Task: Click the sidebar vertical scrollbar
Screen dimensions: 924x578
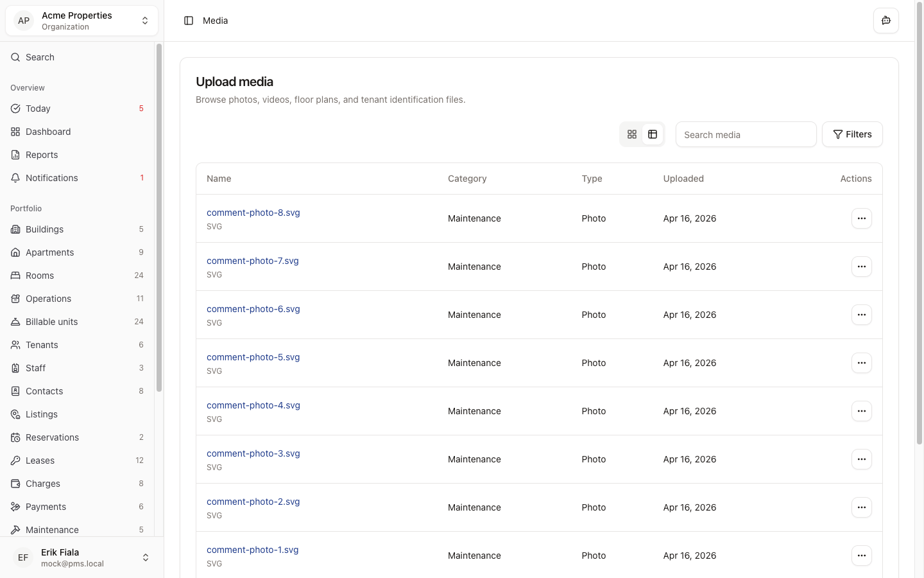Action: [x=159, y=218]
